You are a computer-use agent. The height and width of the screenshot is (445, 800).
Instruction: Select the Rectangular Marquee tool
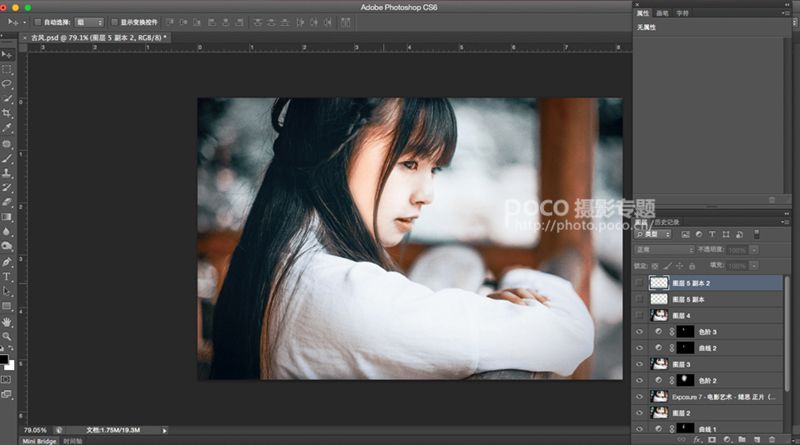(7, 69)
